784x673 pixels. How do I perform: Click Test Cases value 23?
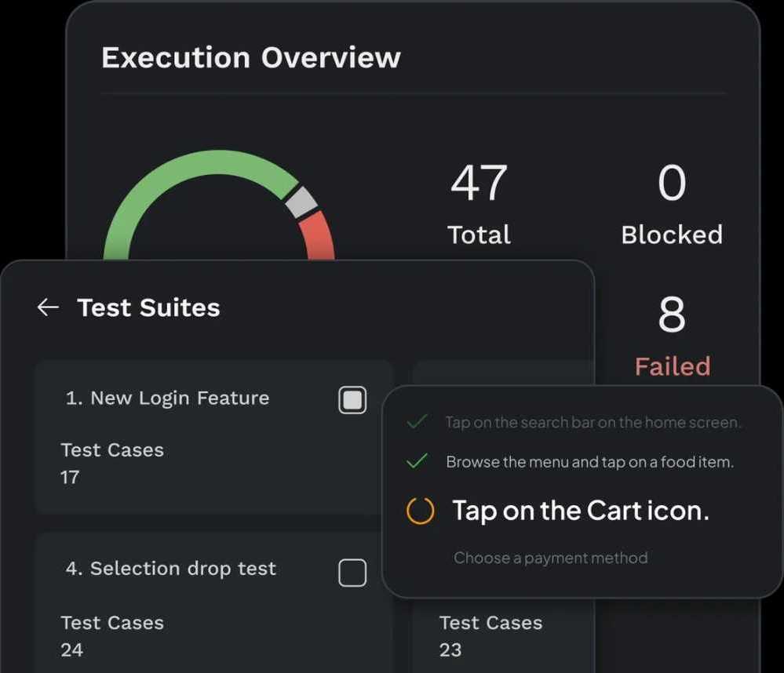coord(450,650)
